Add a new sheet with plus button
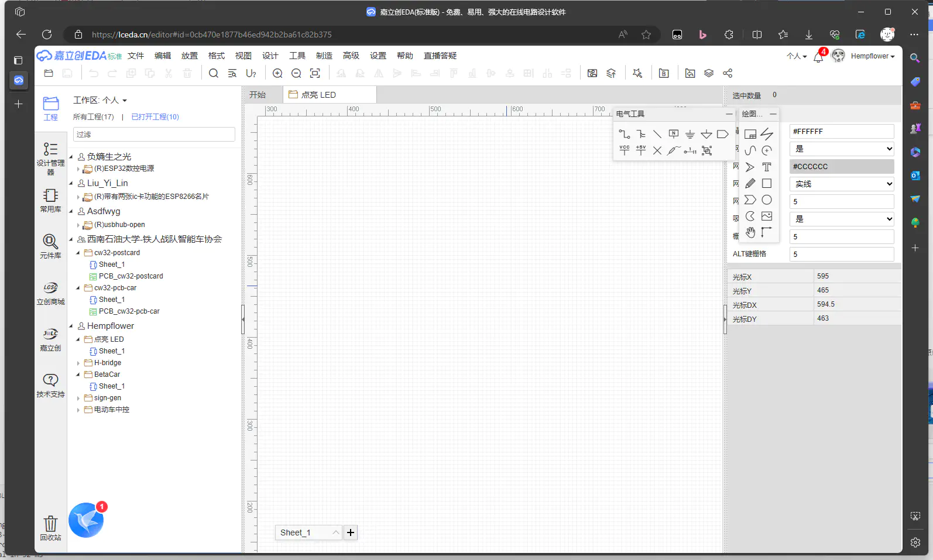This screenshot has height=560, width=933. pyautogui.click(x=351, y=532)
